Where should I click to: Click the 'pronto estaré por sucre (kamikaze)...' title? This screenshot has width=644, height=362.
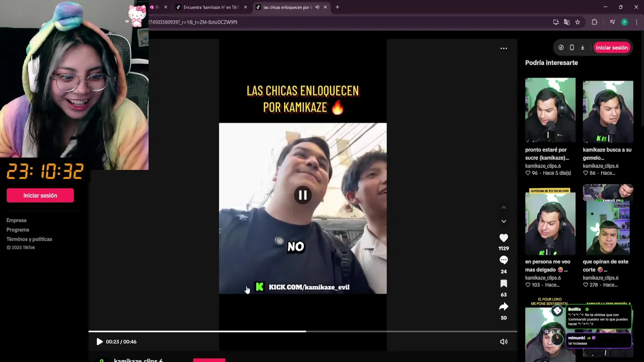(x=547, y=154)
